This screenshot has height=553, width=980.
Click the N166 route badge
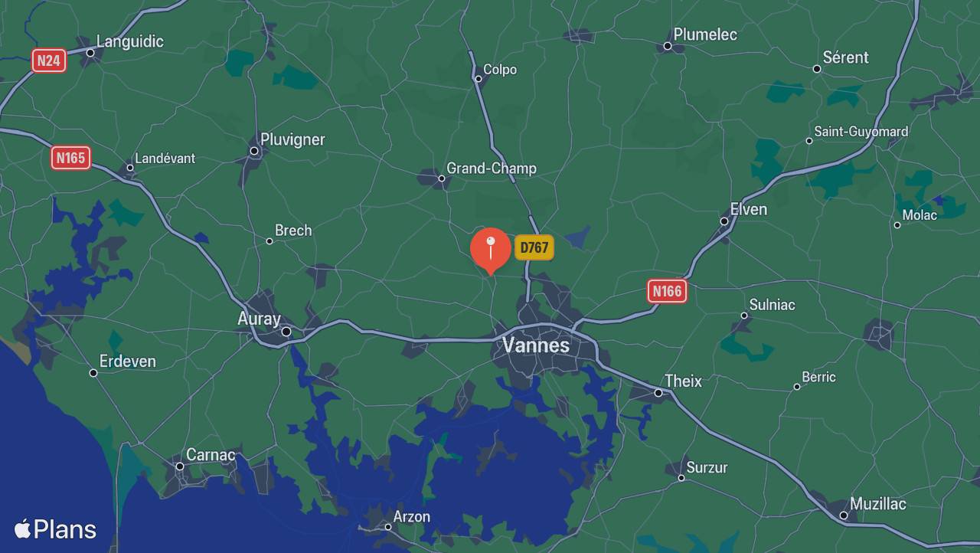click(x=667, y=291)
